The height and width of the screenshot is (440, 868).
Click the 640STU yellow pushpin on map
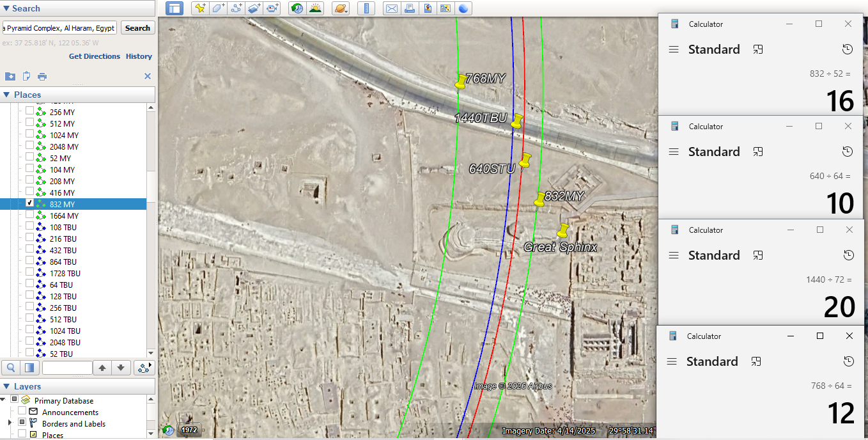click(x=525, y=160)
